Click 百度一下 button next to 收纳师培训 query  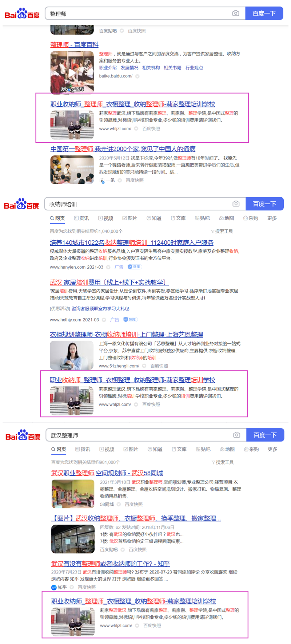264,204
